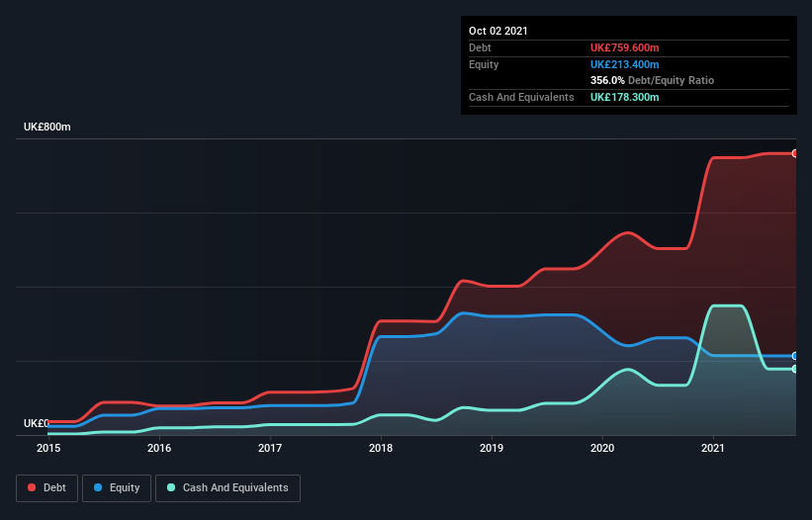Click the teal Cash endpoint marker
Image resolution: width=812 pixels, height=520 pixels.
(x=795, y=369)
